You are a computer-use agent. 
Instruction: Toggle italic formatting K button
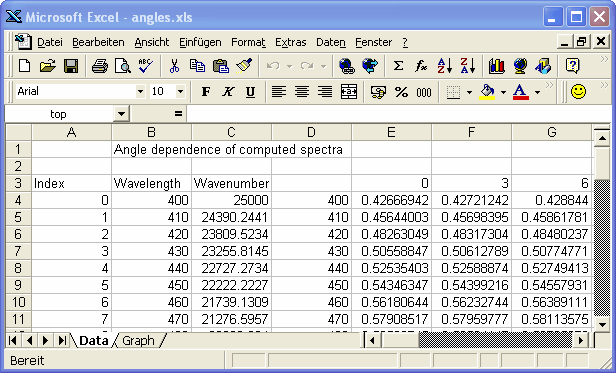coord(227,92)
